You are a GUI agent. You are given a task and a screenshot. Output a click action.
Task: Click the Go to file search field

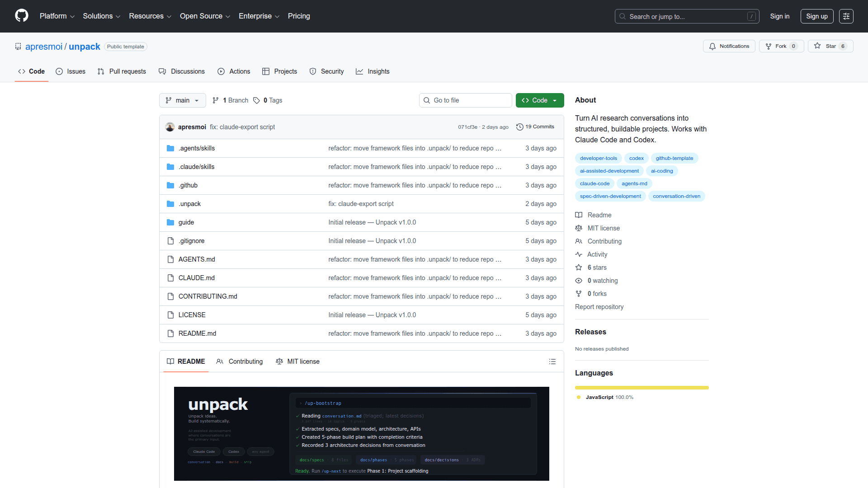(x=466, y=100)
